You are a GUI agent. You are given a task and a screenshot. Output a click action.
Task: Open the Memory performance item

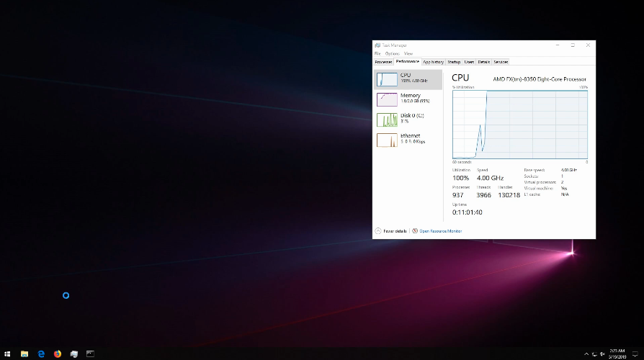(408, 99)
